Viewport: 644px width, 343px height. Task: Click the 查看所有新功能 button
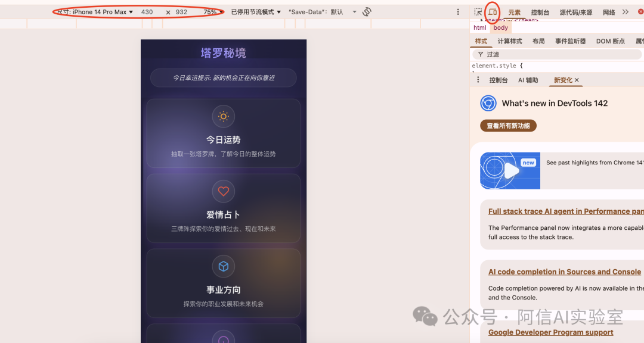tap(508, 126)
